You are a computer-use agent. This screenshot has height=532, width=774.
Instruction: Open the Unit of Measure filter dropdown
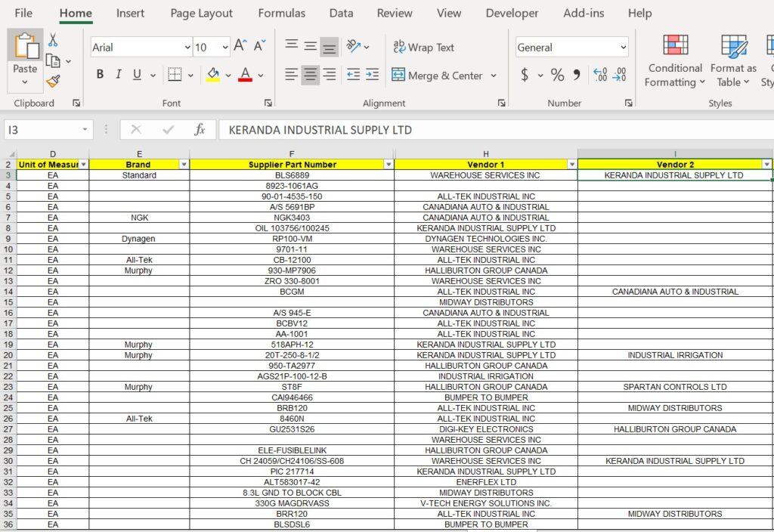83,164
